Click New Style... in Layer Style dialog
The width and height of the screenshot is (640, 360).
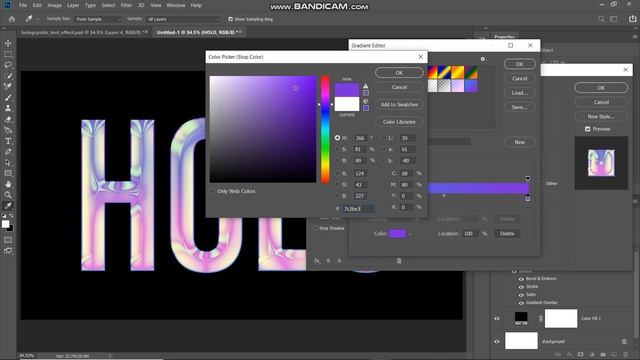point(601,116)
